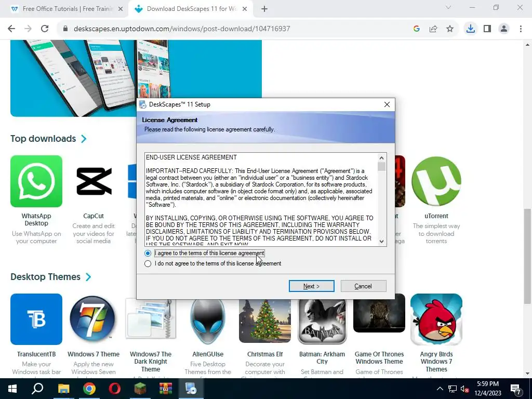
Task: Click the WhatsApp Desktop title link
Action: [x=36, y=220]
